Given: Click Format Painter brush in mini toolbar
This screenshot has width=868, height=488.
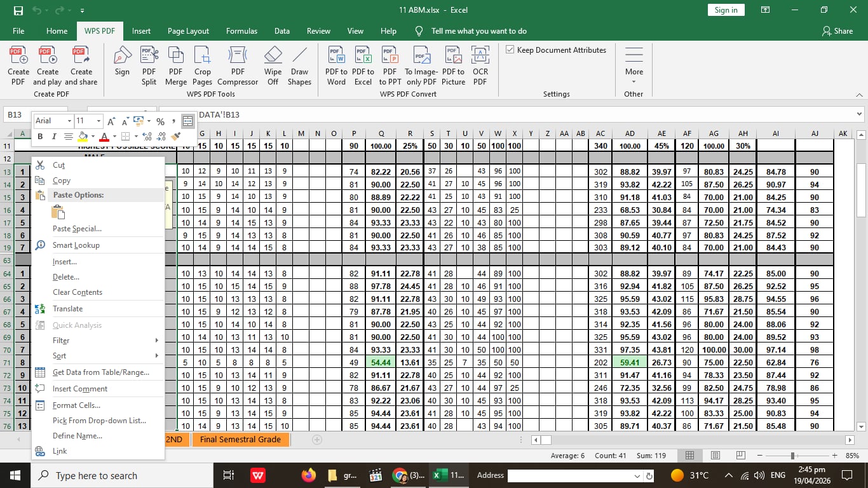Looking at the screenshot, I should (x=177, y=137).
